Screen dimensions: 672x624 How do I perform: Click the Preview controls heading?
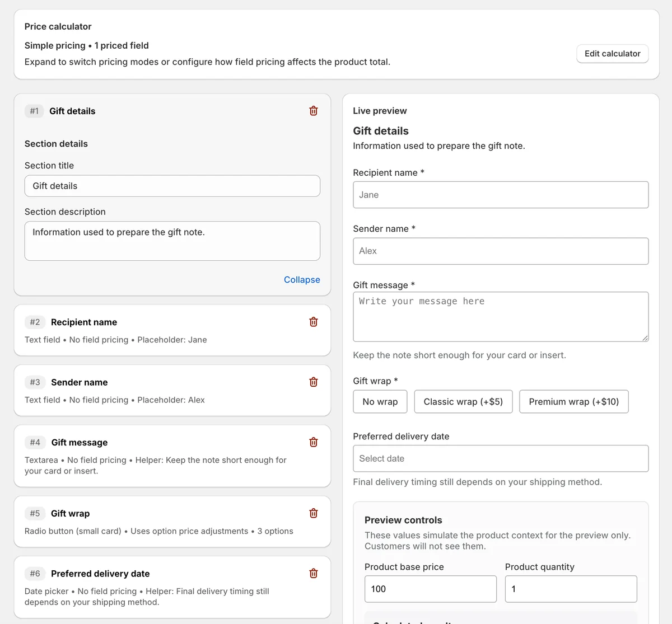tap(403, 520)
